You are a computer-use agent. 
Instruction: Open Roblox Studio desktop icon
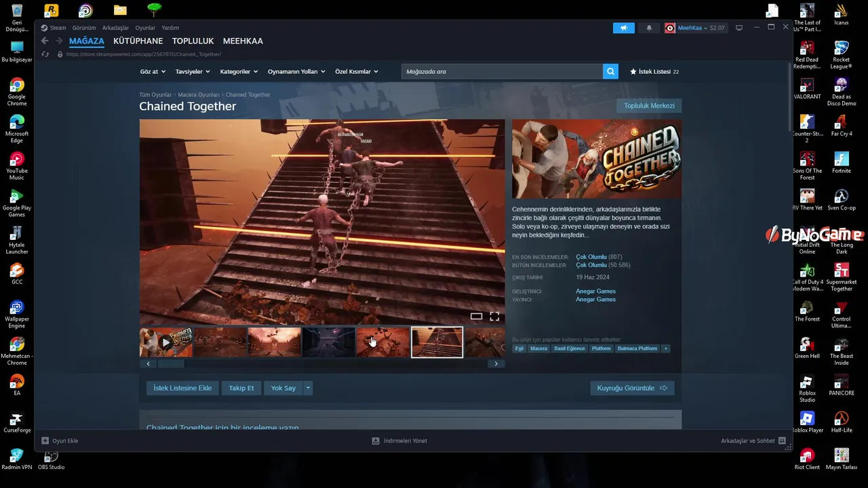[x=807, y=389]
